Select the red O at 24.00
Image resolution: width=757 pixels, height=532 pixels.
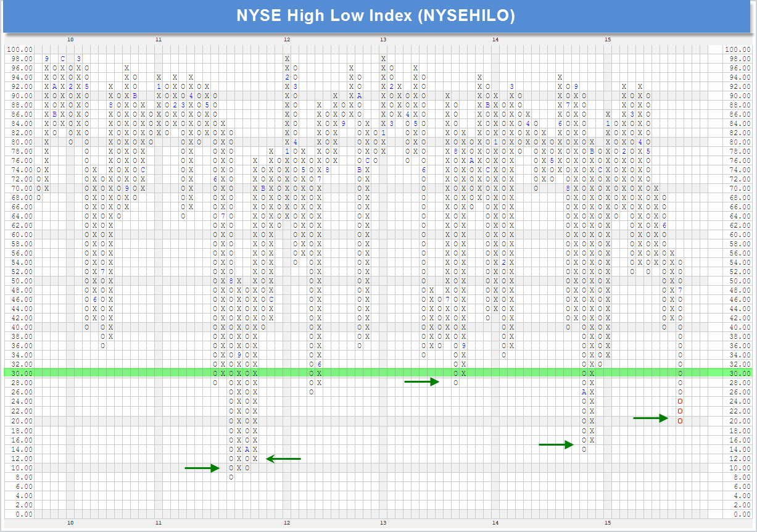(x=680, y=401)
